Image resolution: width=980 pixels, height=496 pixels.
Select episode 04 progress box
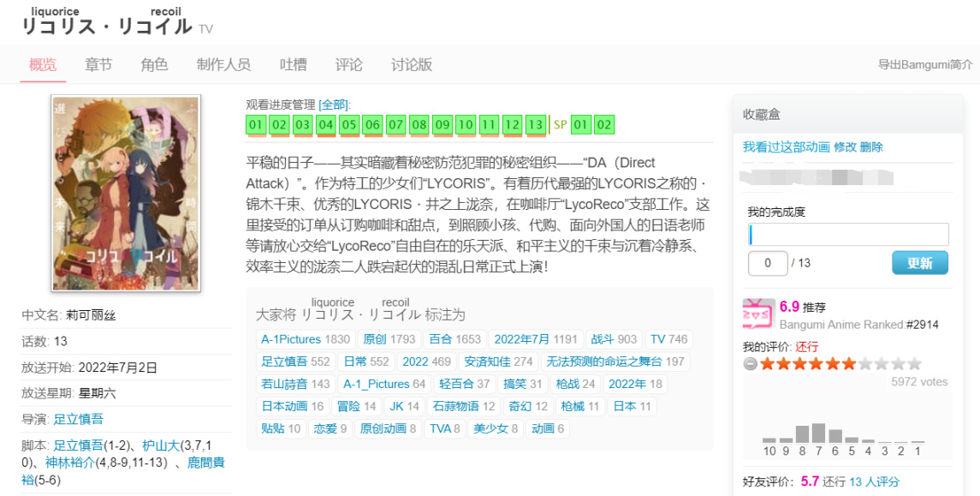pos(325,124)
